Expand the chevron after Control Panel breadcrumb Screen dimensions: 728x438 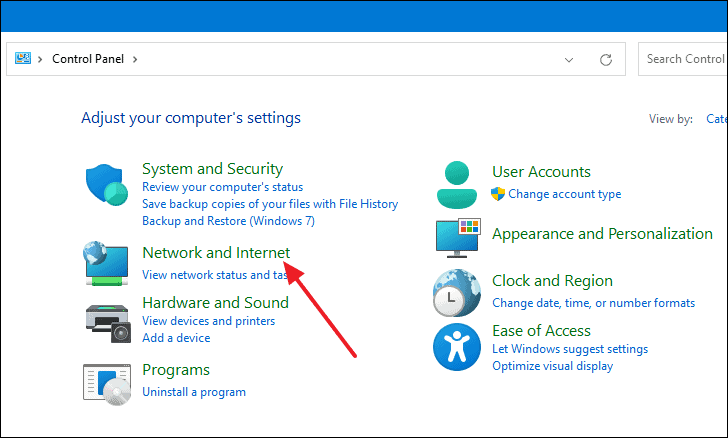click(135, 59)
